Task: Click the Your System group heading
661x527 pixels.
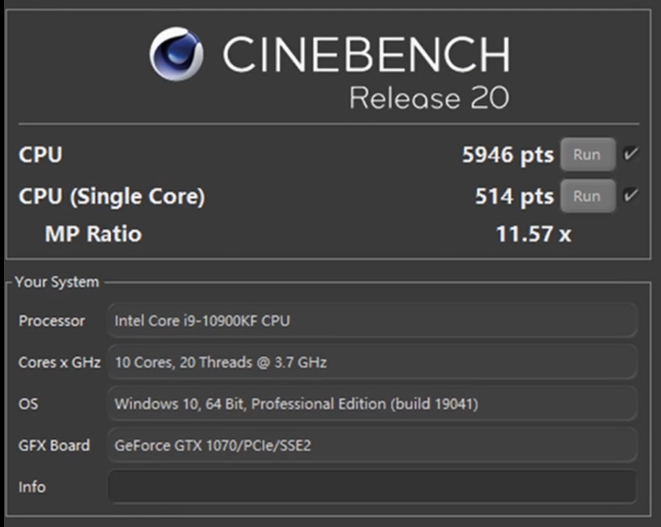Action: 57,282
